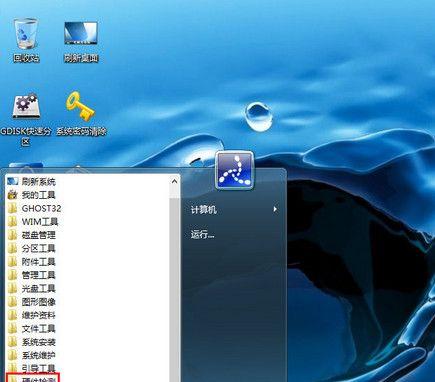
Task: Click the 维护资料 folder icon
Action: [x=12, y=315]
